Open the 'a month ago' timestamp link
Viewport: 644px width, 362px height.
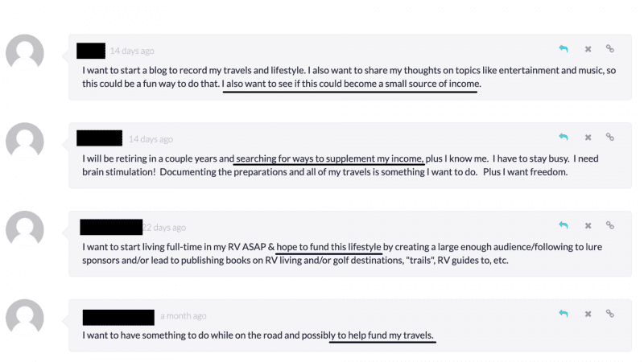click(x=183, y=316)
